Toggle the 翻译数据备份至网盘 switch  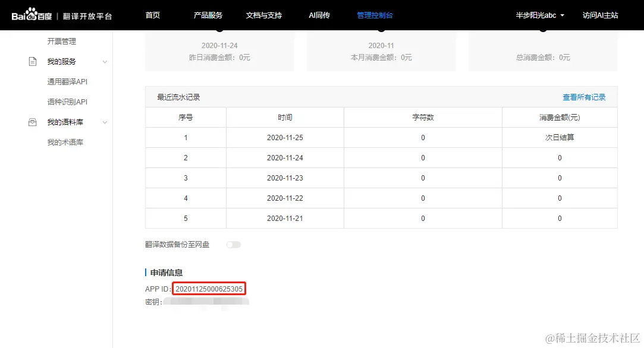point(233,245)
